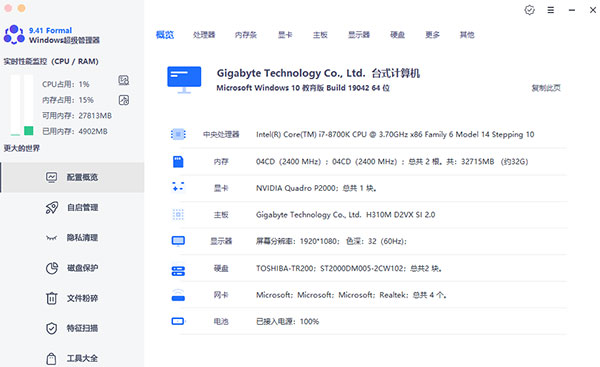600x367 pixels.
Task: Click the Windows超级管理器 app logo
Action: 14,34
